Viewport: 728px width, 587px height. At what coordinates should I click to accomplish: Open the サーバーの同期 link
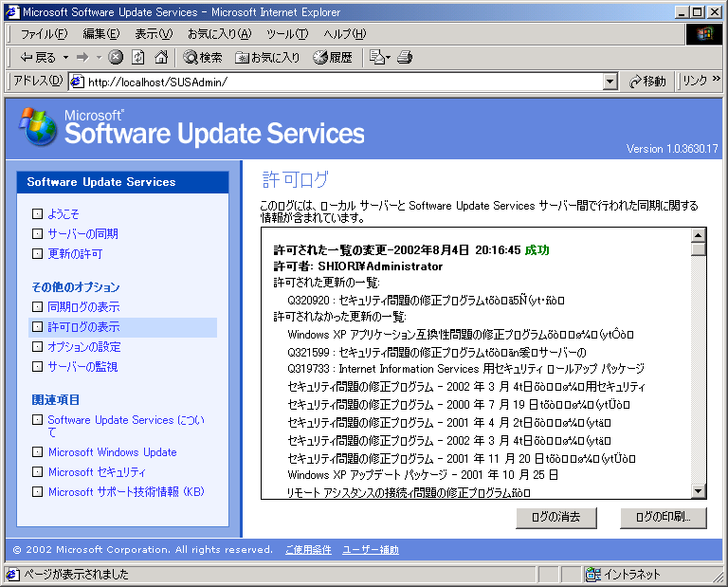coord(83,234)
